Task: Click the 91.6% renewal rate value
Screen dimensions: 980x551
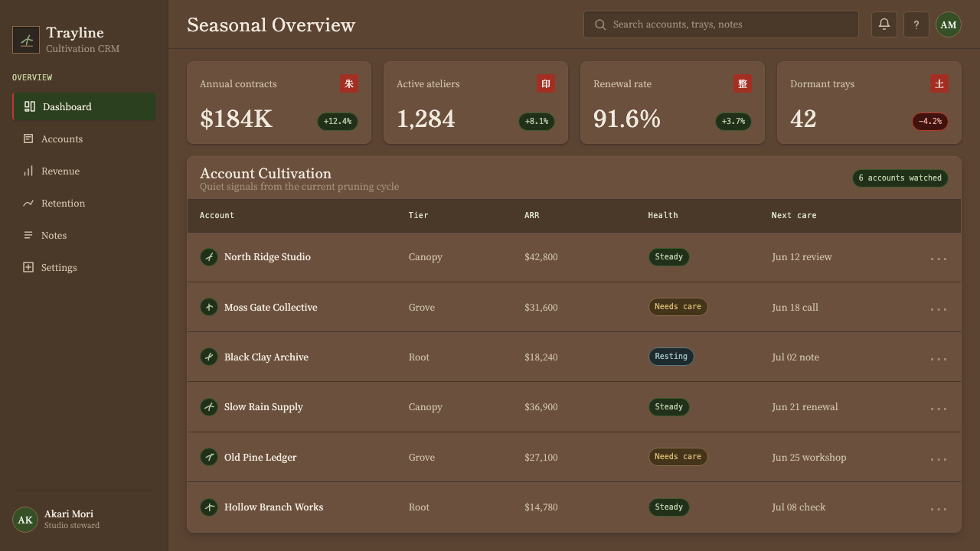Action: (x=626, y=119)
